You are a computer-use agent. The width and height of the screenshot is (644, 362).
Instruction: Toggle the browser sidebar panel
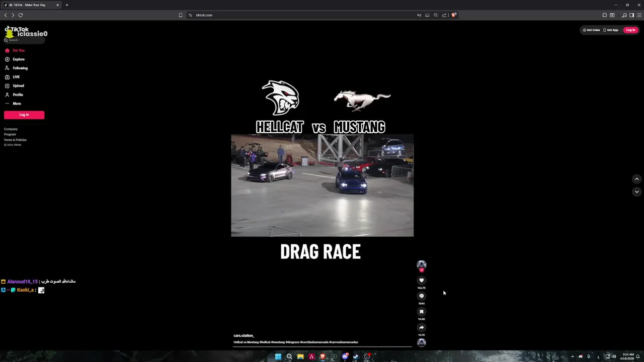[632, 15]
